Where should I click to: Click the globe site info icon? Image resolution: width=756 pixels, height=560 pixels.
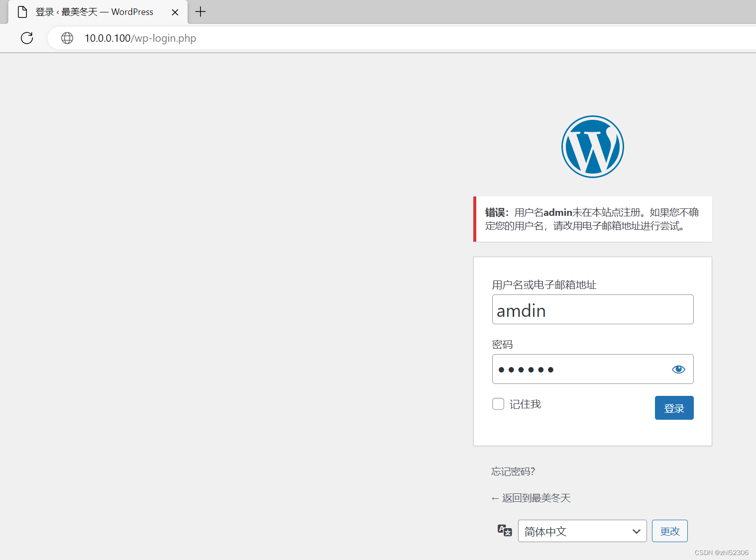pos(67,38)
